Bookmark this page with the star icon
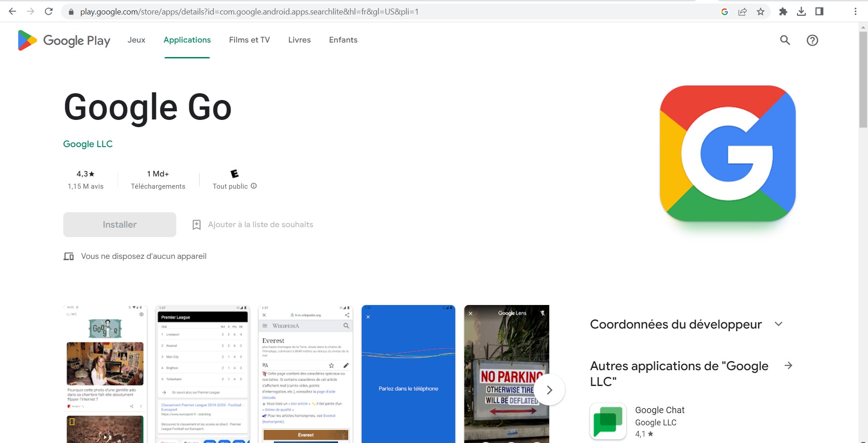868x443 pixels. click(760, 12)
